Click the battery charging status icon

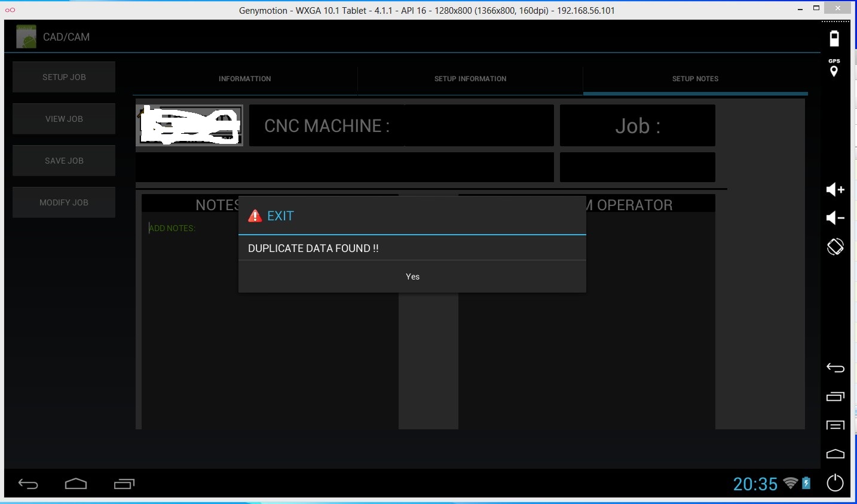(x=806, y=483)
